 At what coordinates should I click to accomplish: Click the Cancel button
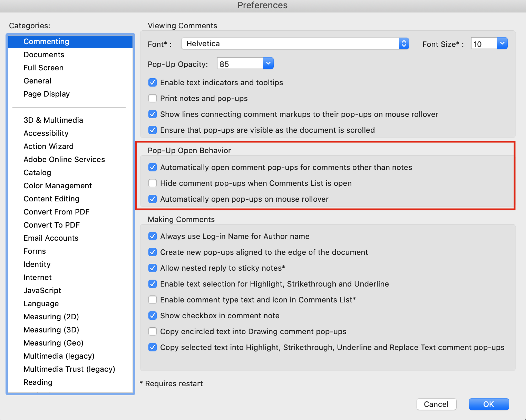(x=436, y=404)
